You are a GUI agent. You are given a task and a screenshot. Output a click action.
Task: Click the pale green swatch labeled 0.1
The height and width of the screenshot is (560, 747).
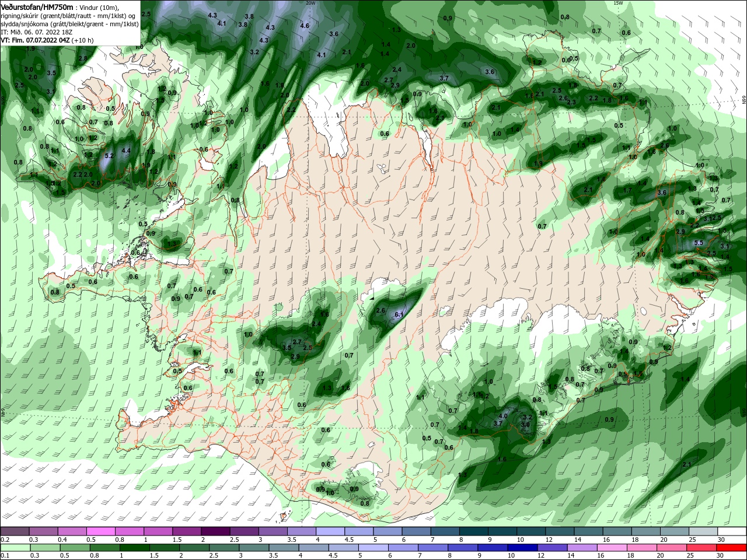[x=15, y=548]
